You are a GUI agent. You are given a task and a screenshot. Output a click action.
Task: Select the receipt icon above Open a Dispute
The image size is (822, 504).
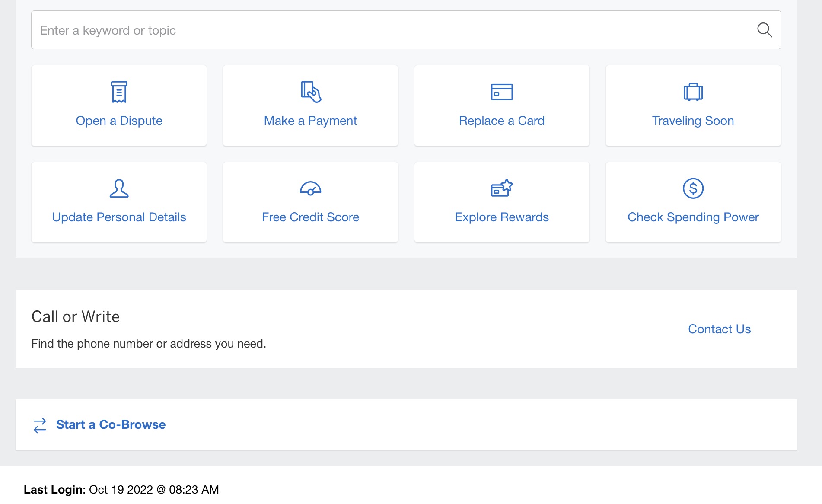click(x=119, y=92)
